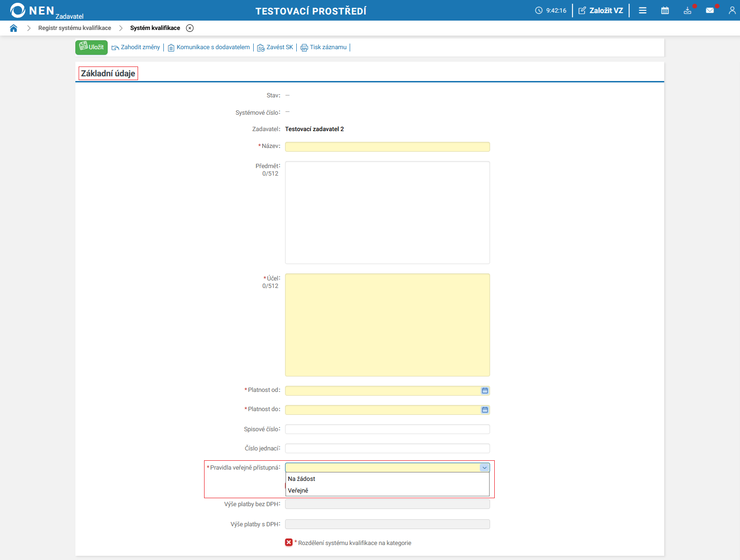
Task: Open the calendar icon in header
Action: [665, 10]
